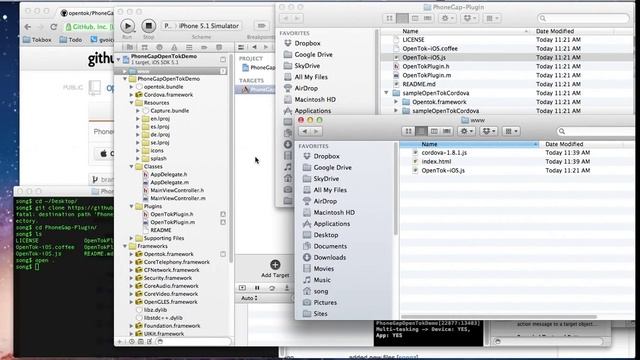Image resolution: width=640 pixels, height=360 pixels.
Task: Collapse sampleOpenTokCordova folder in PhoneGap-Plugin window
Action: [386, 93]
